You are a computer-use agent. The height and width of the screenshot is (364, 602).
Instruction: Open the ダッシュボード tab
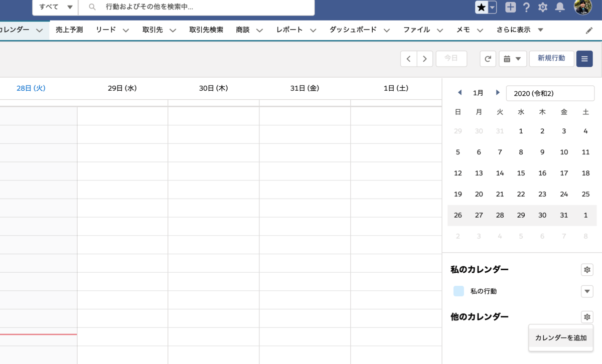click(353, 30)
